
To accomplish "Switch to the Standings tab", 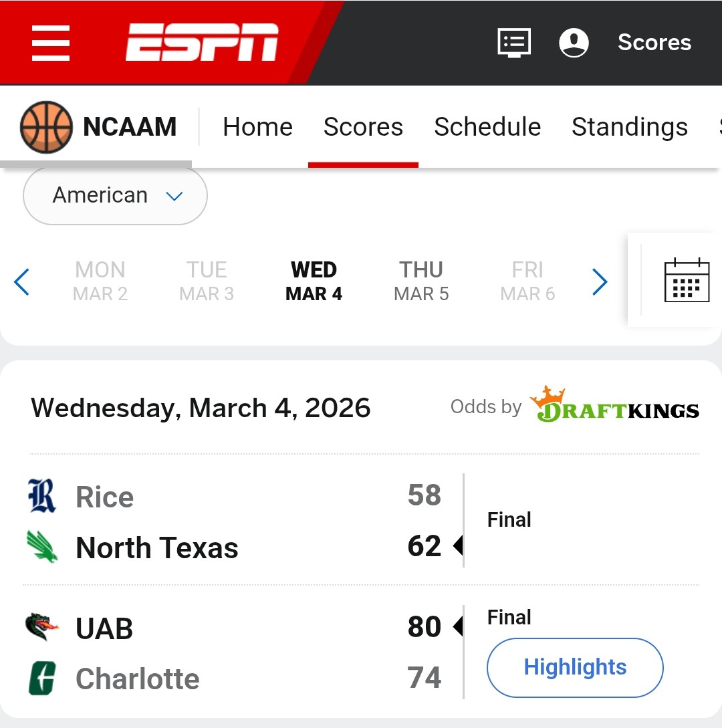I will (629, 127).
